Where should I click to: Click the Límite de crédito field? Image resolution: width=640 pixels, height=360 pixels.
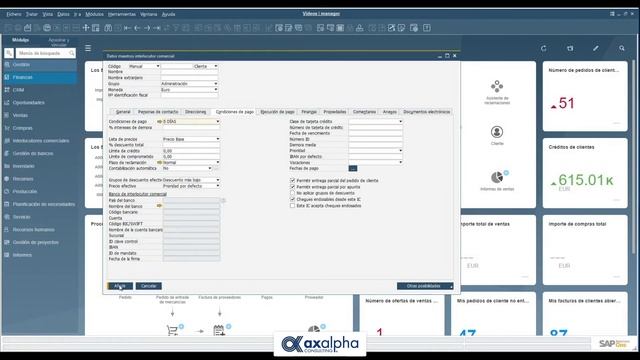[x=191, y=151]
